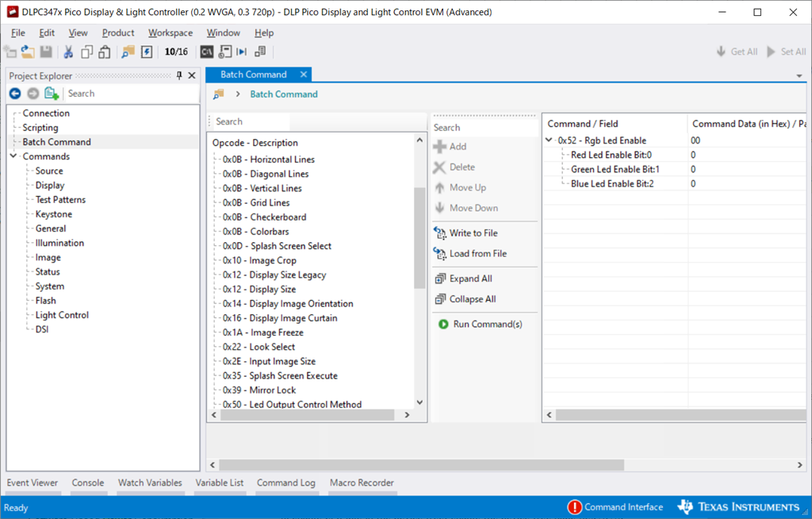Select 0x1A - Image Freeze opcode
Image resolution: width=812 pixels, height=519 pixels.
(x=263, y=333)
